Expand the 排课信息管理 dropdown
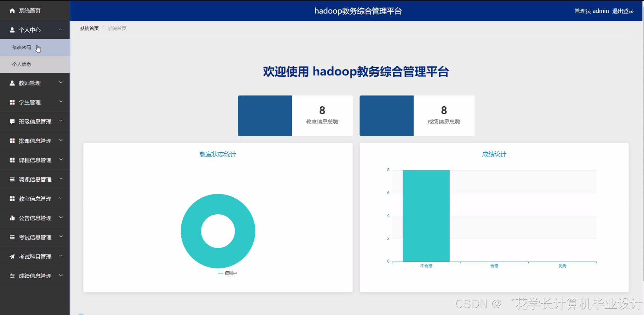The image size is (644, 315). tap(61, 141)
